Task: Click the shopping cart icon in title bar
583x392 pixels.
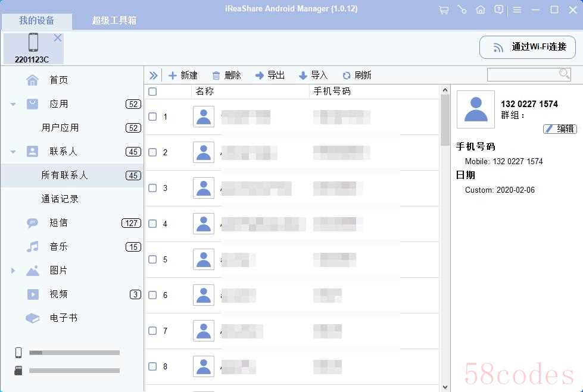Action: pyautogui.click(x=443, y=10)
